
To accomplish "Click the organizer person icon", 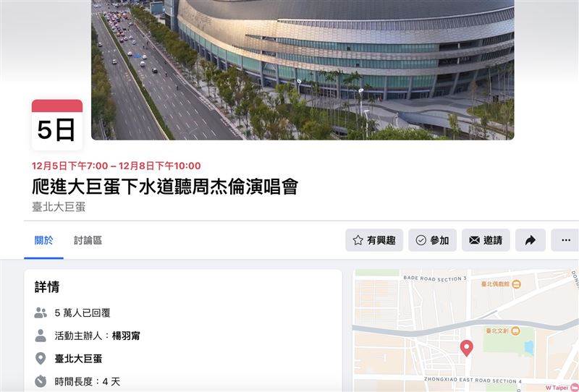I will click(x=41, y=336).
